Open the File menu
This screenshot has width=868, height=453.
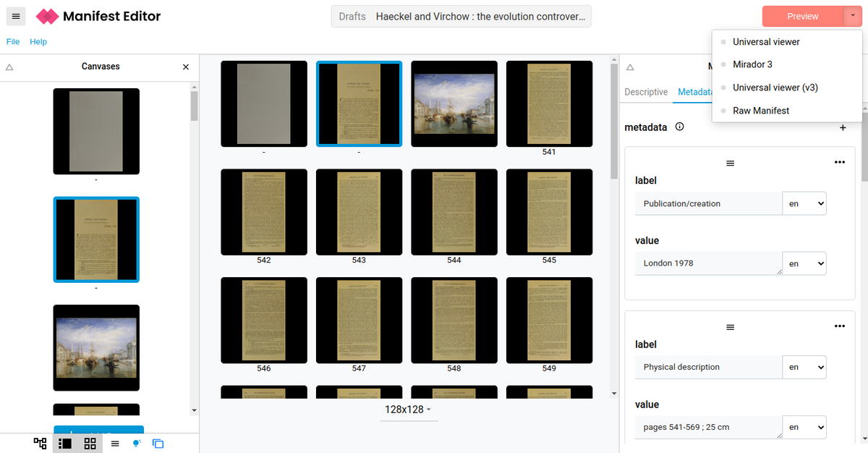[13, 42]
